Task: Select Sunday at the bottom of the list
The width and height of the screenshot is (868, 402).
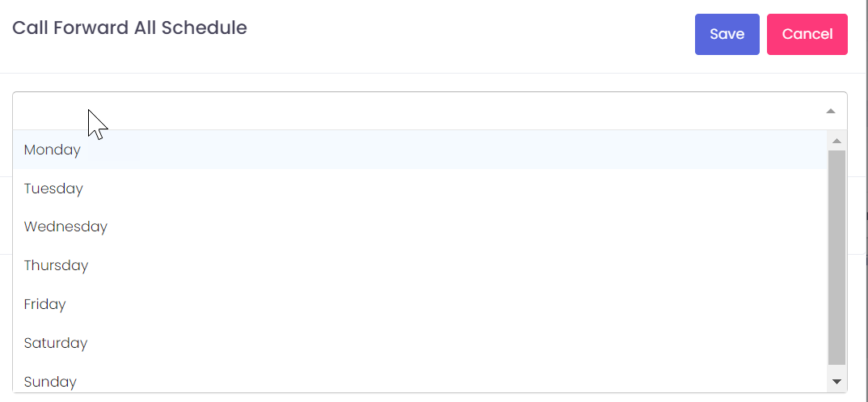Action: tap(50, 382)
